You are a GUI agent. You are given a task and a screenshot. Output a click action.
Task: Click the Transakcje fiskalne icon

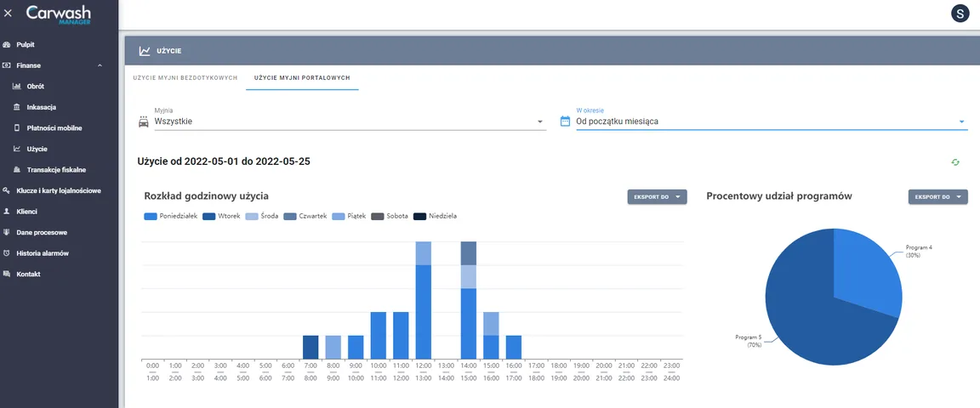[x=17, y=170]
